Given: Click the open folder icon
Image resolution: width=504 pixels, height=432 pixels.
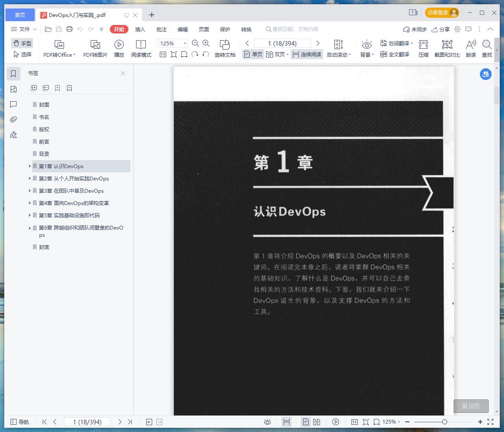Looking at the screenshot, I should [x=48, y=29].
